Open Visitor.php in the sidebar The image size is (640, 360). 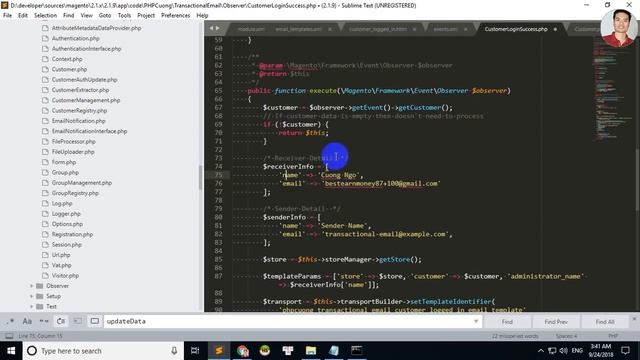coord(65,276)
